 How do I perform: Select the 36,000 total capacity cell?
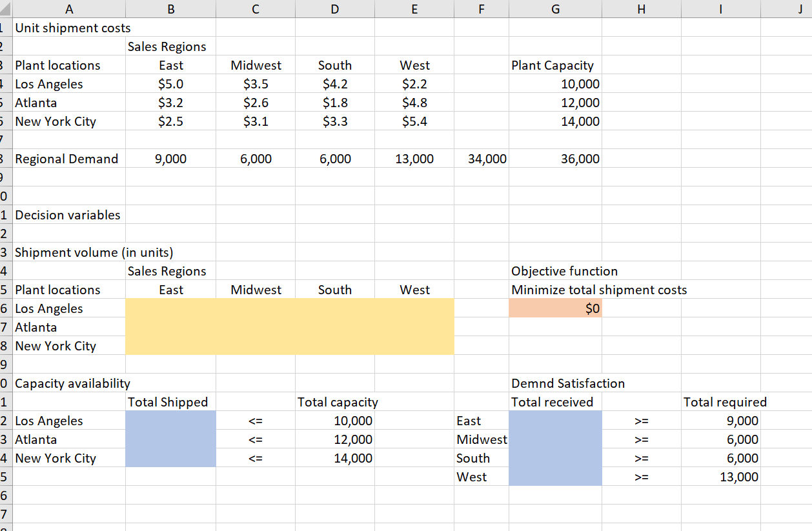555,159
